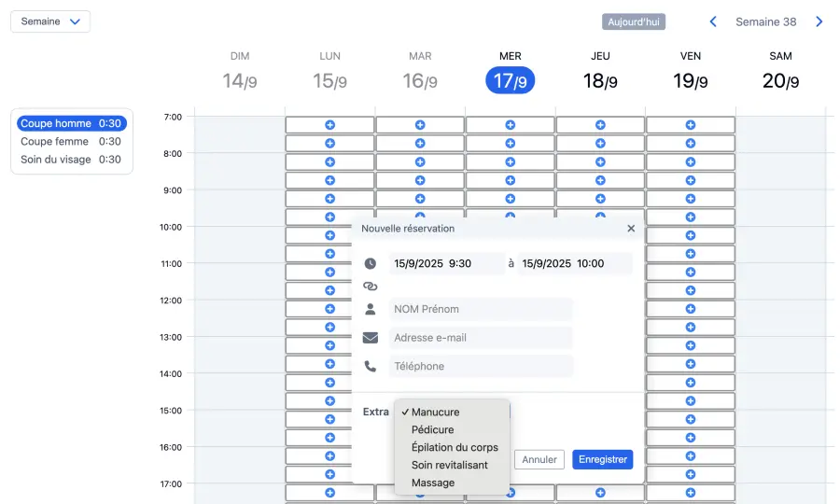This screenshot has width=840, height=504.
Task: Select the Soin du visage service
Action: tap(71, 160)
